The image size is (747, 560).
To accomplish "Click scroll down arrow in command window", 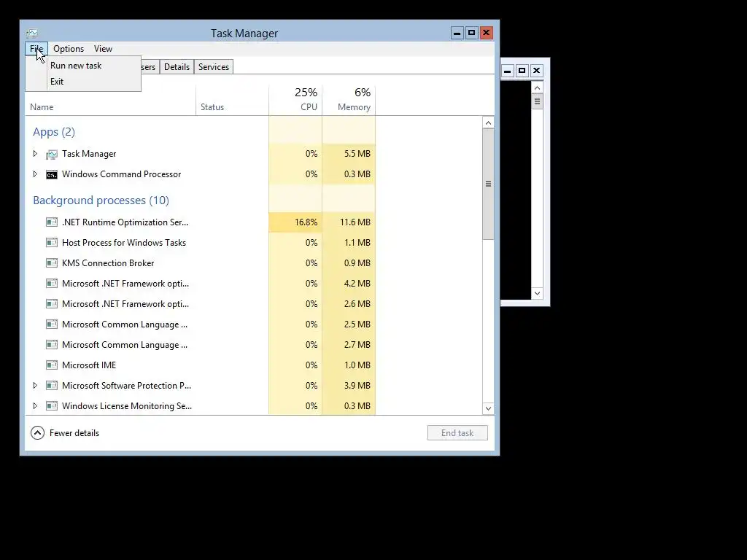I will point(538,293).
